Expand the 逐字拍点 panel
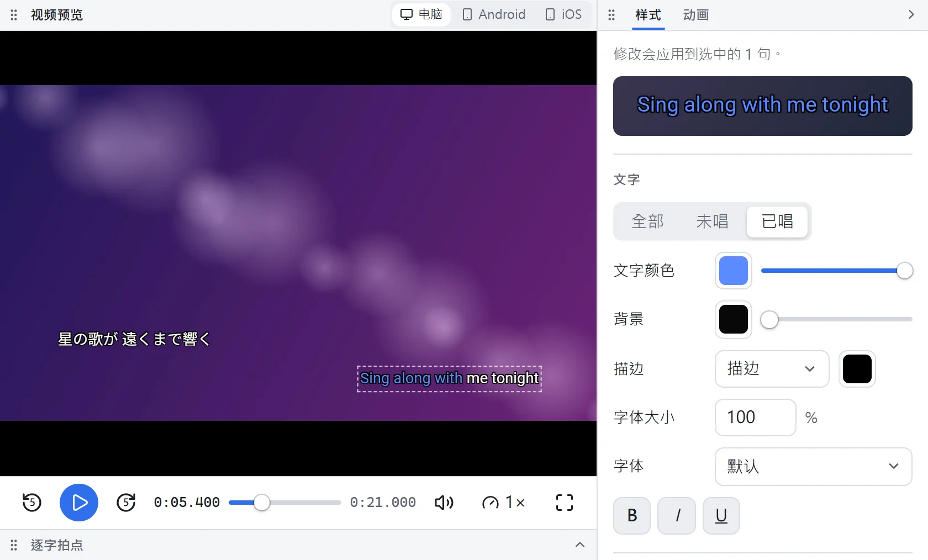 [580, 545]
